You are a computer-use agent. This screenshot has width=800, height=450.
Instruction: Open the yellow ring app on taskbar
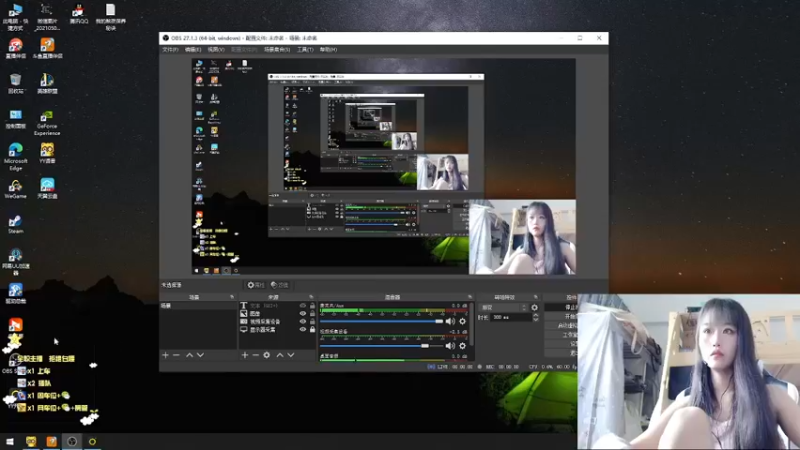(x=92, y=441)
